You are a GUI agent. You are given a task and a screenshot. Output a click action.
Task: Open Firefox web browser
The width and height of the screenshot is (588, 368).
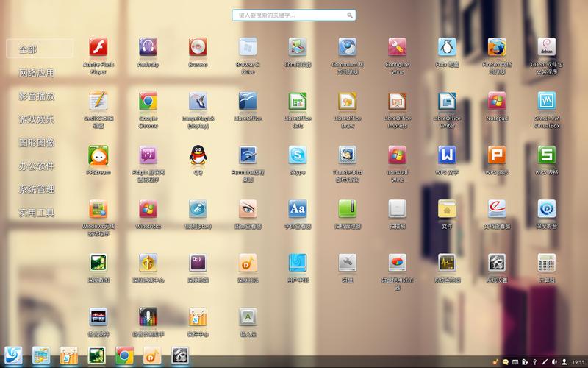497,48
